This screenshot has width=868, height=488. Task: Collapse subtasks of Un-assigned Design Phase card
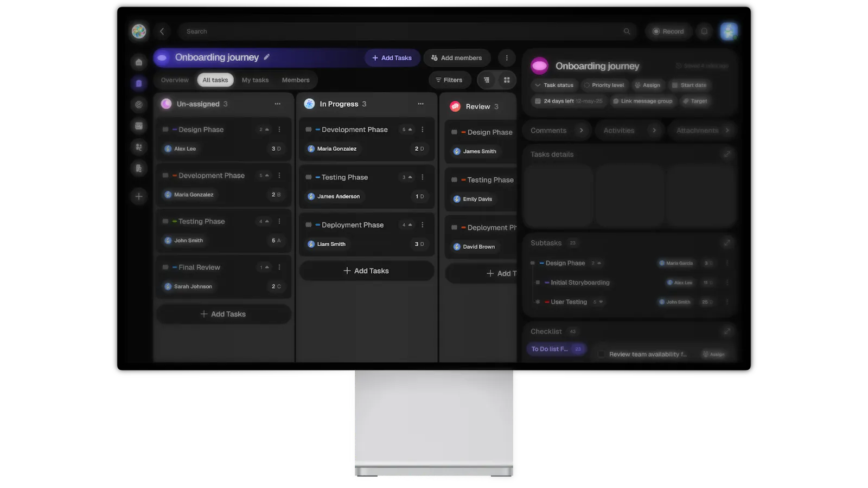(264, 130)
